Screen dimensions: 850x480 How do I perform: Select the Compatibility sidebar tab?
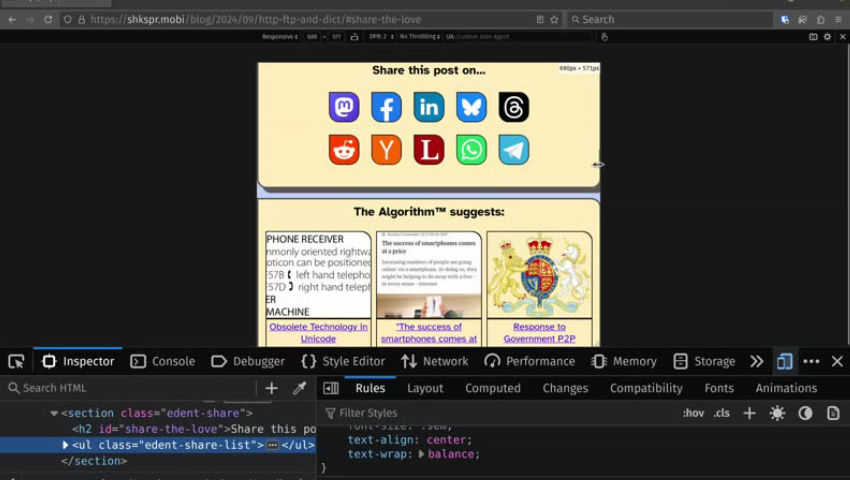[x=646, y=388]
